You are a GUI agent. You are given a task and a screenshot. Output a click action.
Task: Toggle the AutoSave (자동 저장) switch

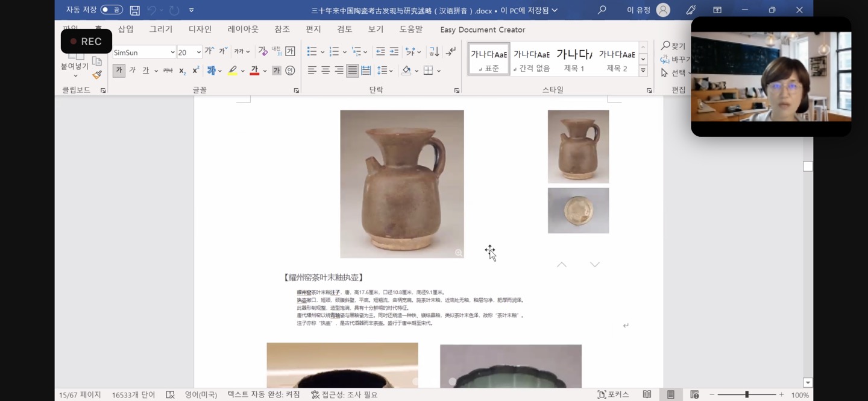point(112,10)
